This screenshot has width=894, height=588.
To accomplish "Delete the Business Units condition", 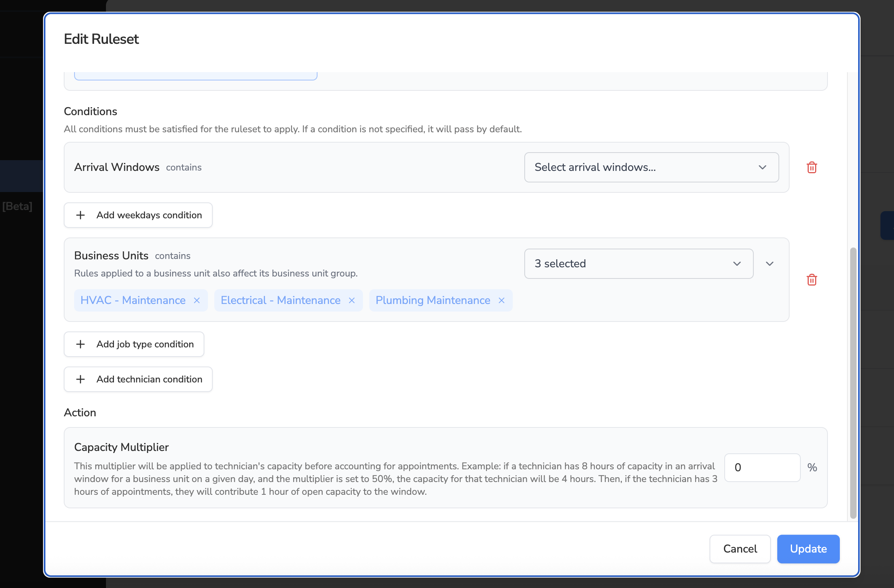I will (x=812, y=280).
